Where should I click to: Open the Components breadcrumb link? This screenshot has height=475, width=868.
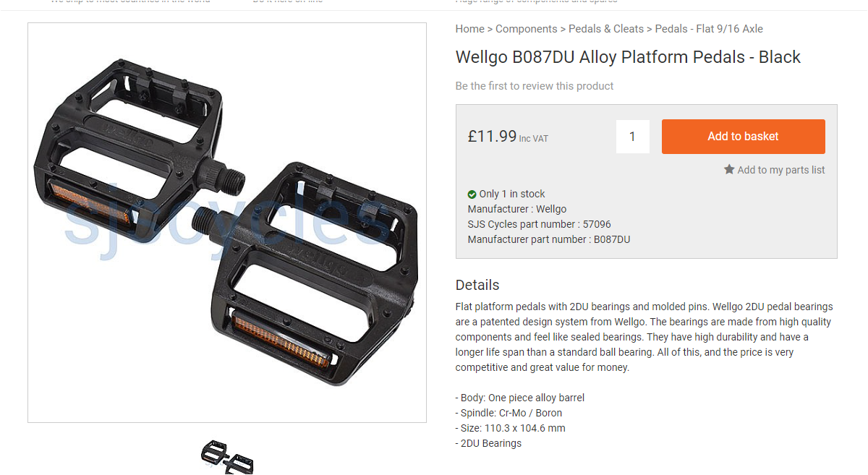point(527,29)
